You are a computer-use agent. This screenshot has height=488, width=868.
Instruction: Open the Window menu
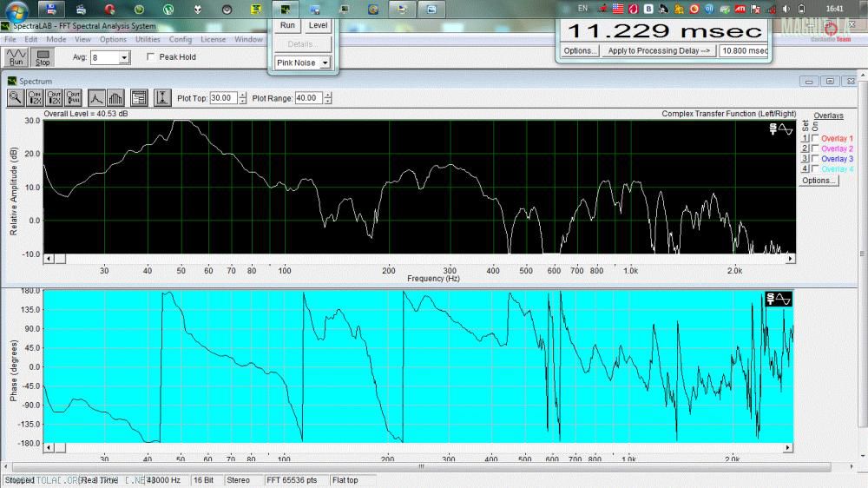pyautogui.click(x=248, y=39)
